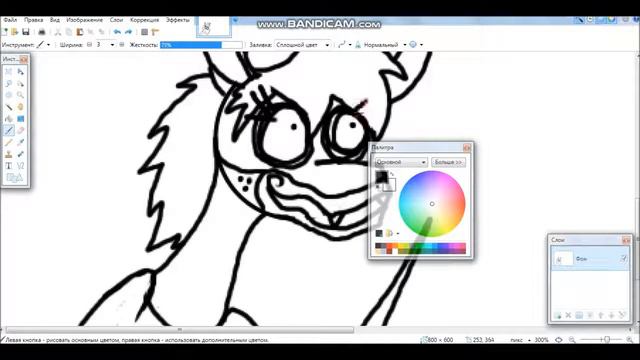Select the Recolor tool
This screenshot has width=640, height=360.
20,154
